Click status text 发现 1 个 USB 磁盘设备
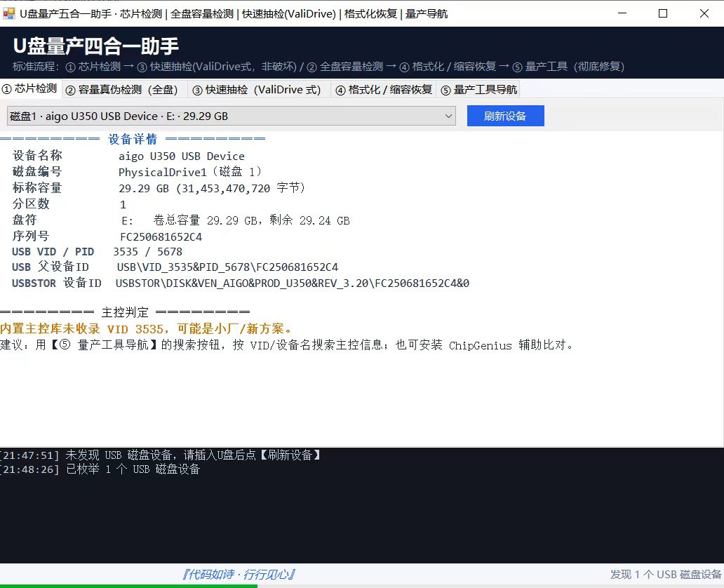724x588 pixels. [665, 574]
